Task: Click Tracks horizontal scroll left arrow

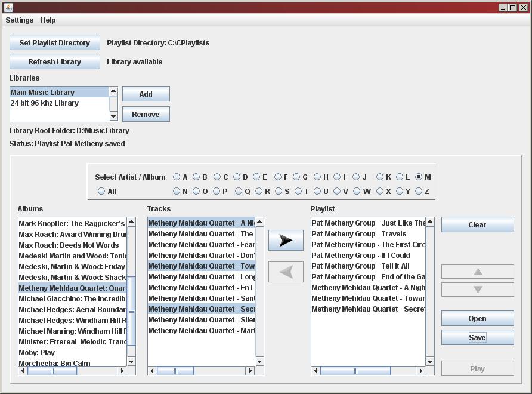Action: [x=152, y=371]
